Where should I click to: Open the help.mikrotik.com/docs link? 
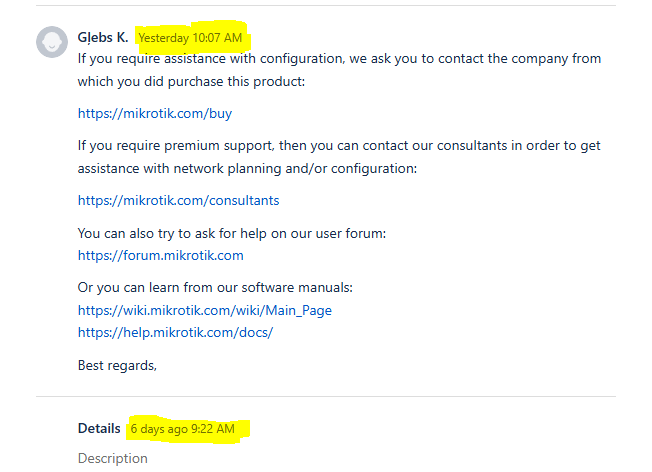[x=175, y=332]
